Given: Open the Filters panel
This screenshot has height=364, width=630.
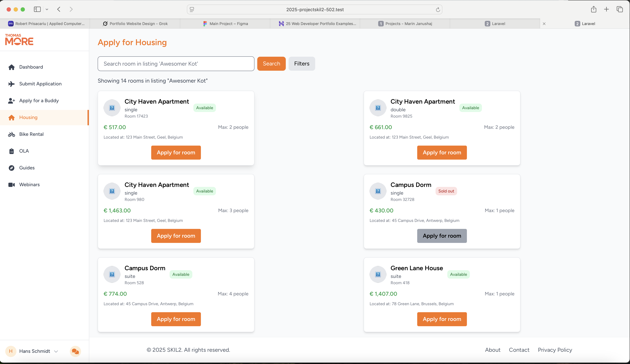Looking at the screenshot, I should click(x=302, y=64).
